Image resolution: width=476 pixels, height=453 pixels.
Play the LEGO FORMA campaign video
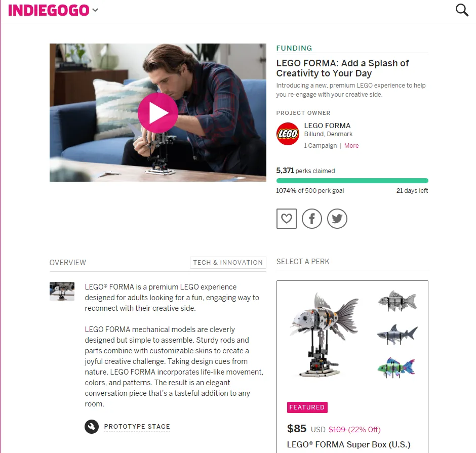158,113
